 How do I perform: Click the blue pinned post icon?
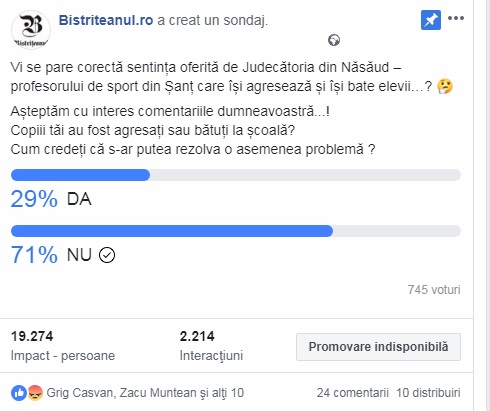coord(431,20)
